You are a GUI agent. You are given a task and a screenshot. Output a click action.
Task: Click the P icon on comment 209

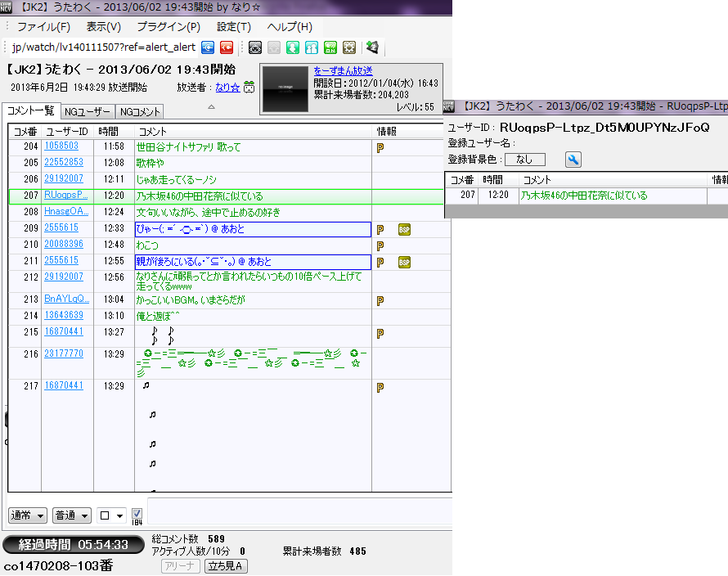click(x=380, y=229)
